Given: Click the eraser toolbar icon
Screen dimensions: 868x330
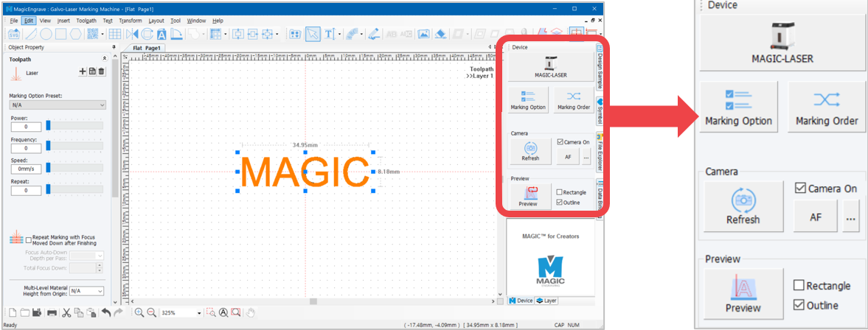Looking at the screenshot, I should pos(440,34).
